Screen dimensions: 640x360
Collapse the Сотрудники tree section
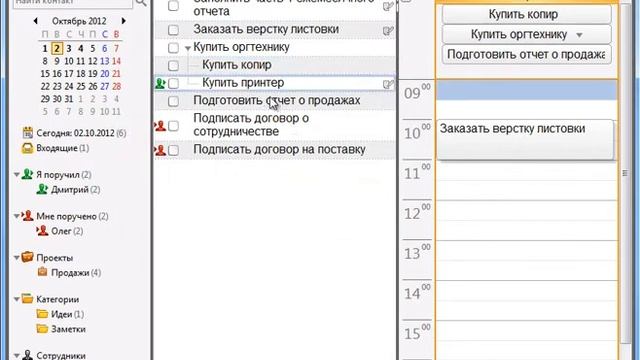pos(17,356)
